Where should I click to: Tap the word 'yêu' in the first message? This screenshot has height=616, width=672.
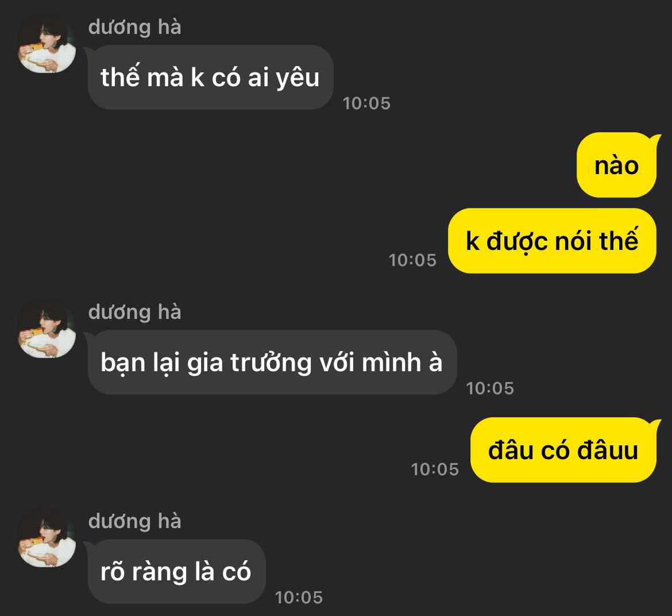(298, 79)
